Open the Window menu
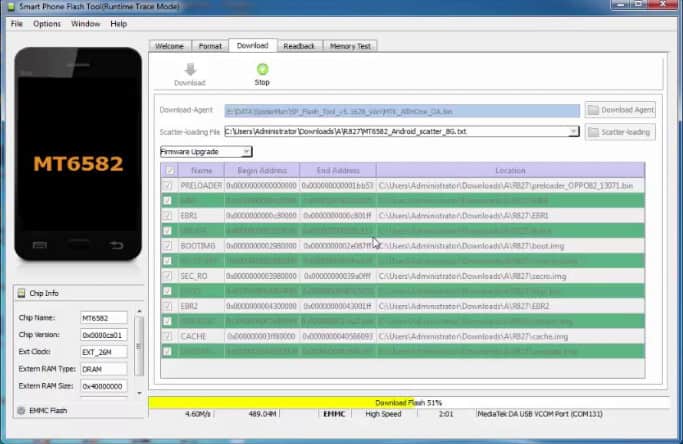This screenshot has height=444, width=683. 86,24
